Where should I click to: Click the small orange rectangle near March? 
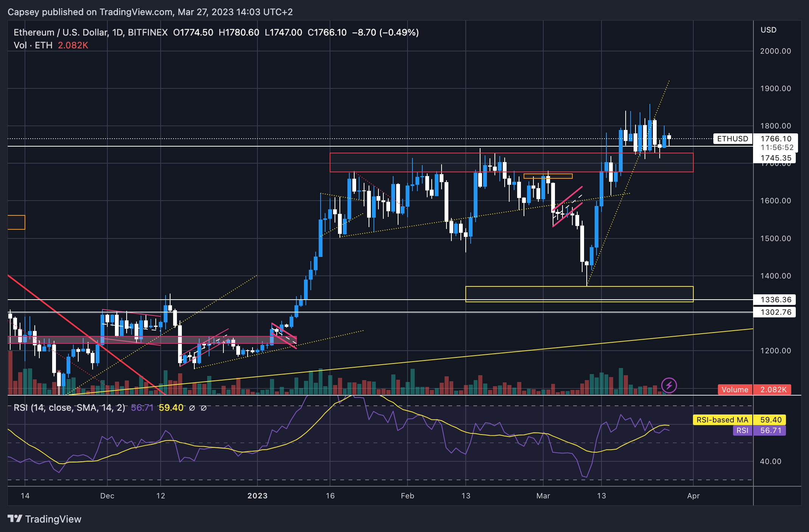(x=548, y=176)
